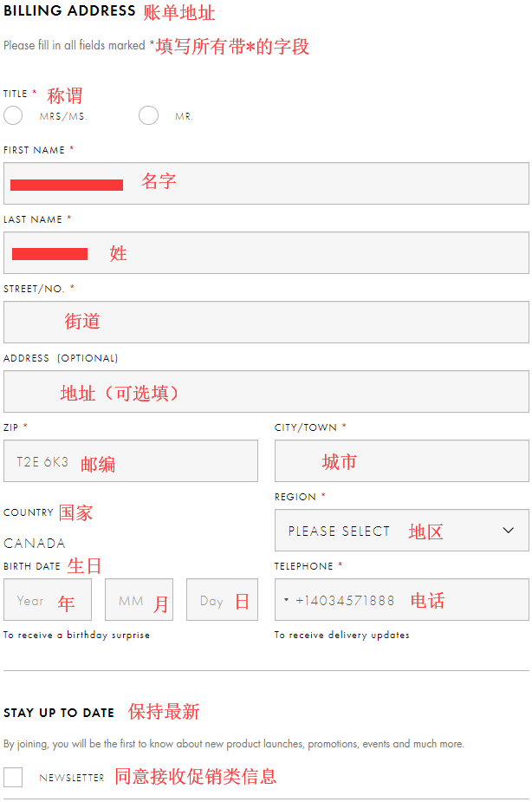Click the City/Town input field

[402, 461]
